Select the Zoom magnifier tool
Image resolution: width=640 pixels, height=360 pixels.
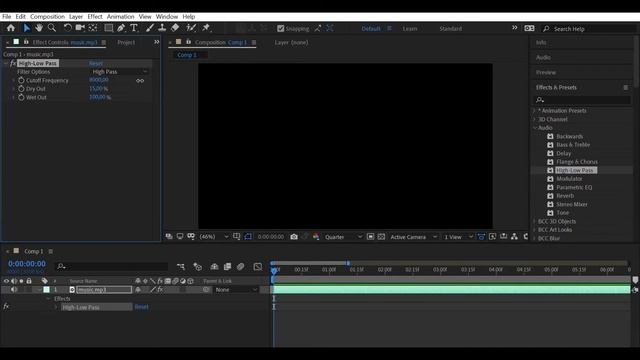coord(52,28)
